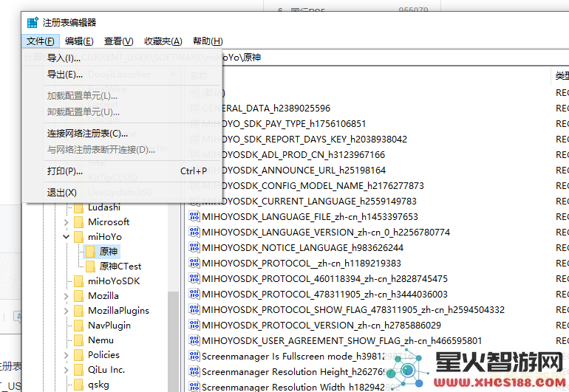The width and height of the screenshot is (569, 392).
Task: Click the registry path address bar
Action: point(395,58)
